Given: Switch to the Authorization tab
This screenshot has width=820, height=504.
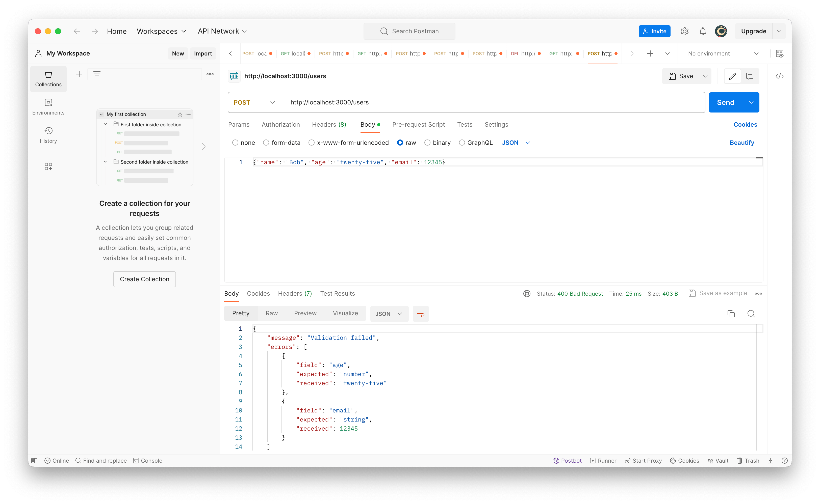Looking at the screenshot, I should (x=280, y=124).
